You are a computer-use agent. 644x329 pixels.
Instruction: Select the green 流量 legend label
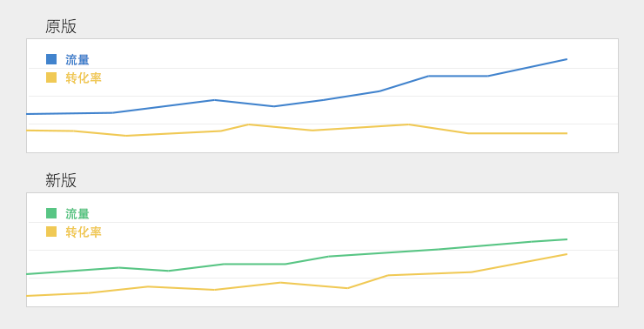77,213
